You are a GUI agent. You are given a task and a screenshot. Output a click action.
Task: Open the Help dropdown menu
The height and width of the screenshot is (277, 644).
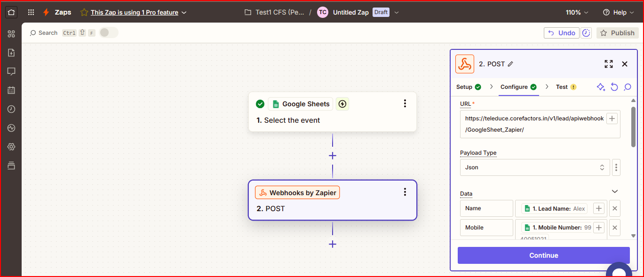(618, 13)
